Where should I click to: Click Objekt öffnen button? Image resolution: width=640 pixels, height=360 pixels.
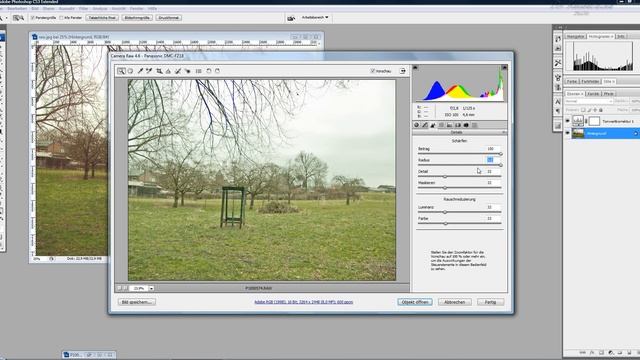[415, 302]
